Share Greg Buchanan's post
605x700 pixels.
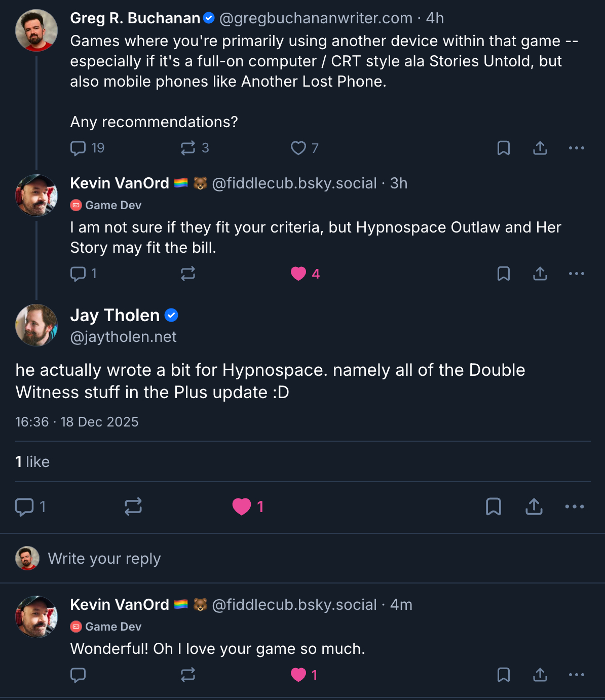click(540, 148)
